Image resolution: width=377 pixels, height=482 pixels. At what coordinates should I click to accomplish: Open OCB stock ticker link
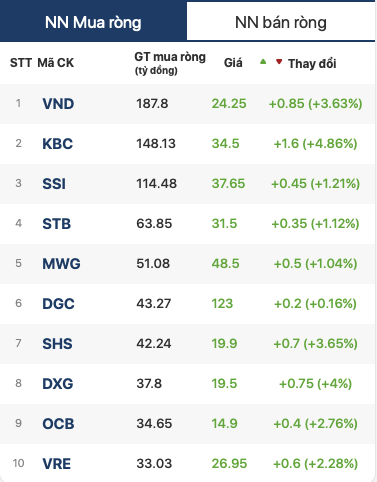[58, 424]
